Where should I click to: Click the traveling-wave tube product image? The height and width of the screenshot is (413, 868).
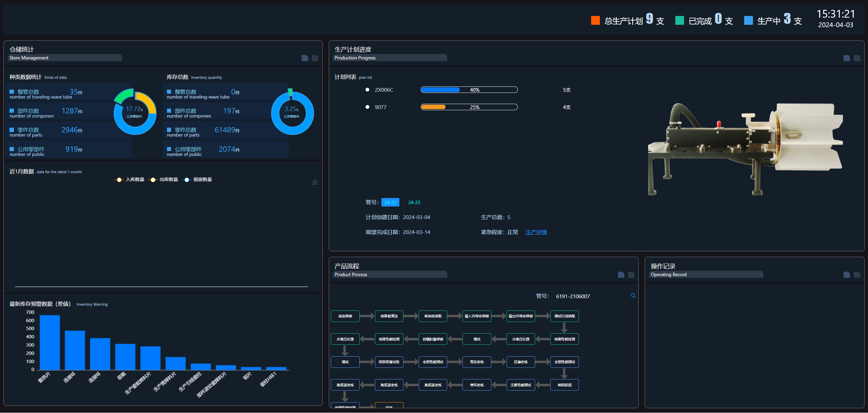[745, 149]
